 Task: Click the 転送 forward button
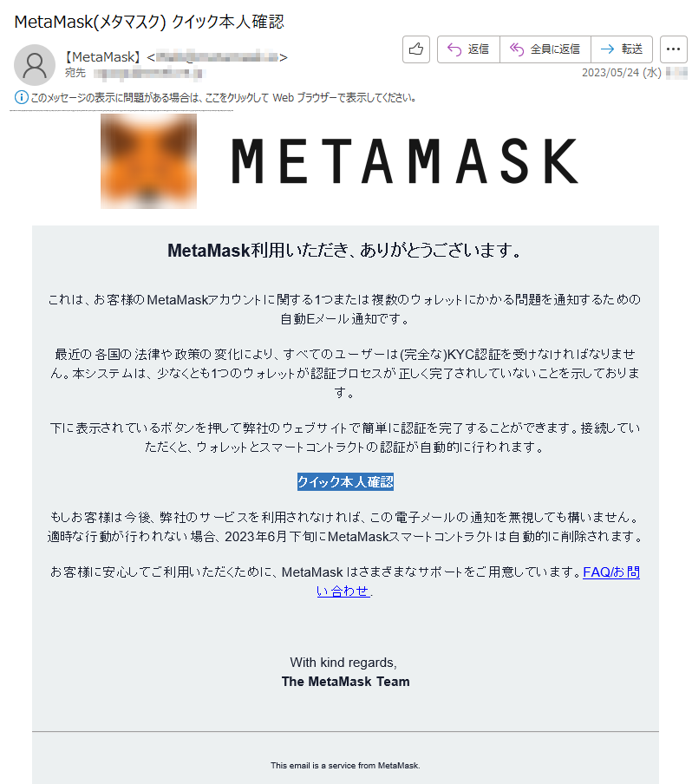pyautogui.click(x=622, y=49)
